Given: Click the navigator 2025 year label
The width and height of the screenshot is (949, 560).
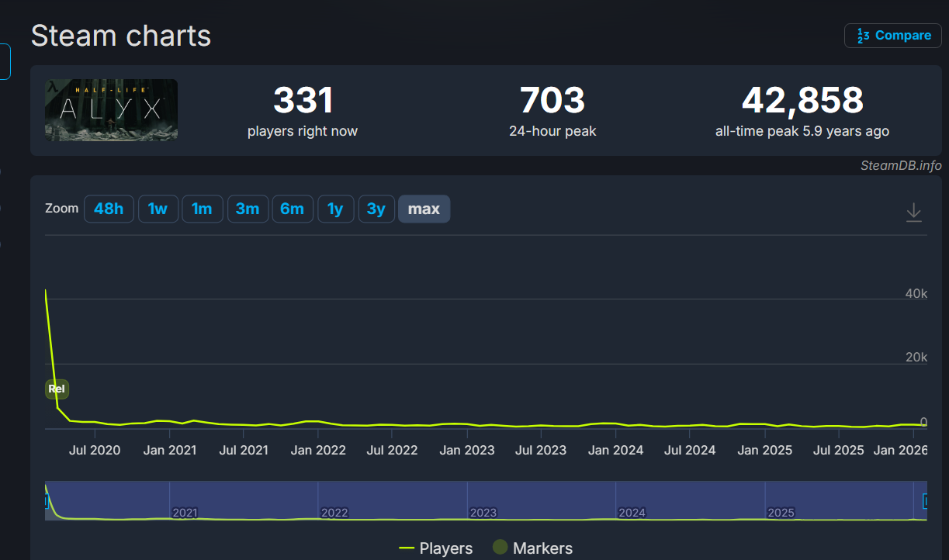Looking at the screenshot, I should (x=781, y=513).
